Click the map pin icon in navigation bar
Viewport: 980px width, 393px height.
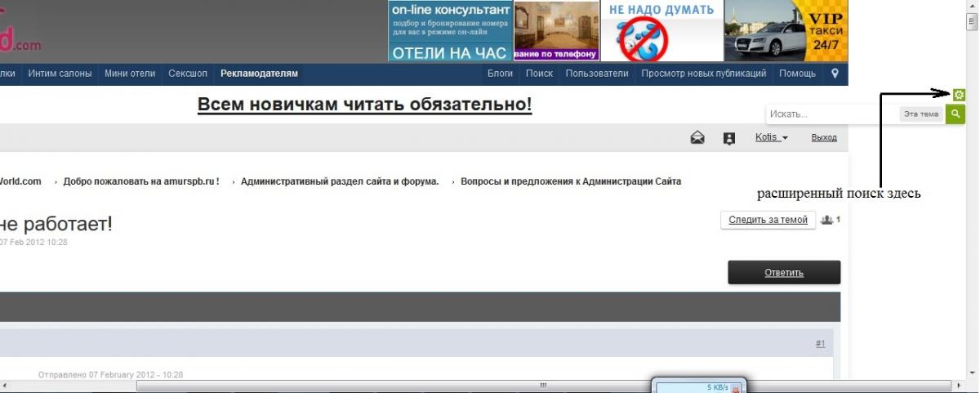[x=835, y=74]
